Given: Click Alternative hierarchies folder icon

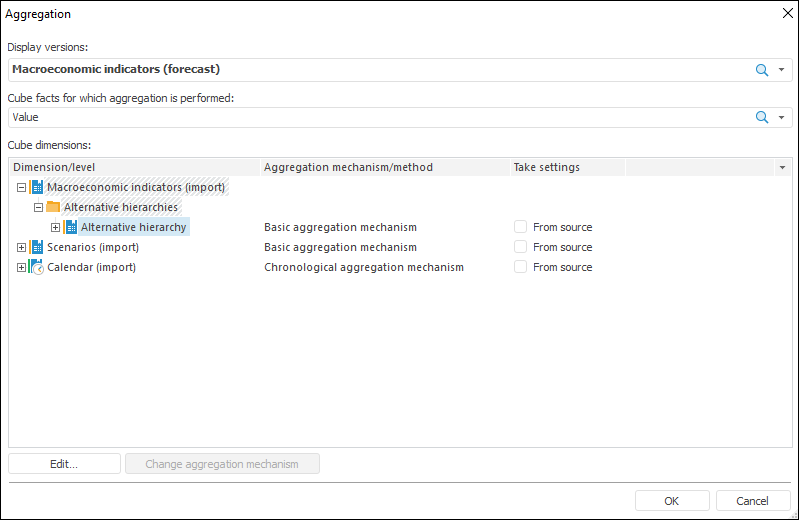Looking at the screenshot, I should pyautogui.click(x=54, y=207).
